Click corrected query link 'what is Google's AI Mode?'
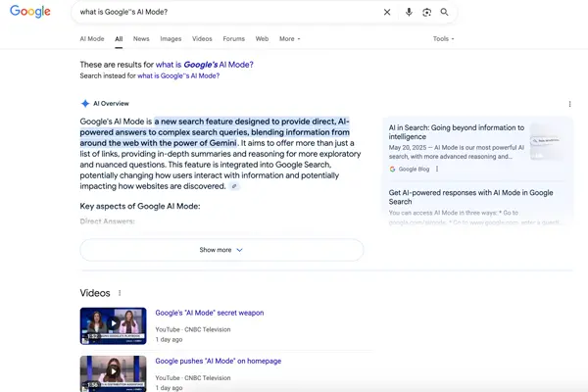The height and width of the screenshot is (392, 588). (205, 65)
